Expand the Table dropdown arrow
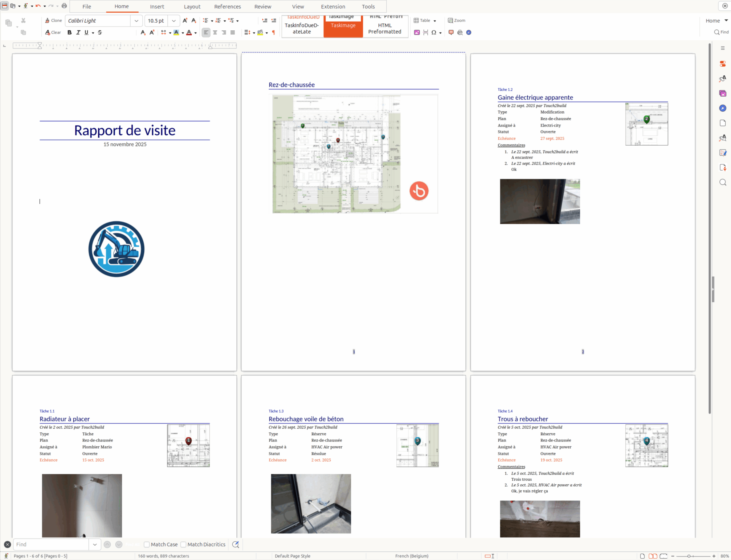731x560 pixels. point(435,21)
